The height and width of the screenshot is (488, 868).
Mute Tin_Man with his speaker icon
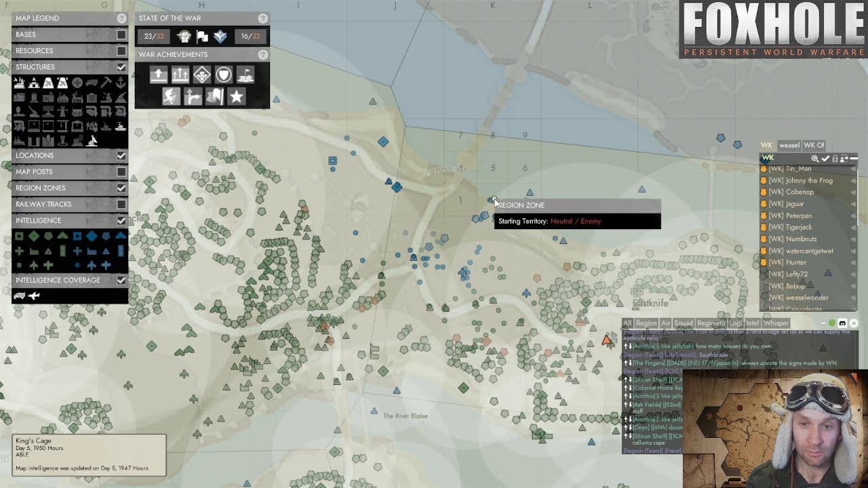(x=853, y=169)
